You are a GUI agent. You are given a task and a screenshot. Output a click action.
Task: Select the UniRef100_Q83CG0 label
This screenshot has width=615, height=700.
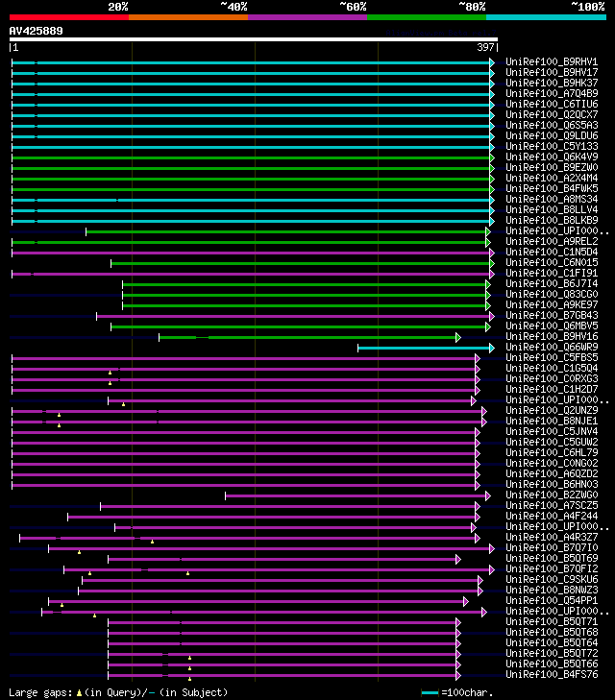[552, 294]
